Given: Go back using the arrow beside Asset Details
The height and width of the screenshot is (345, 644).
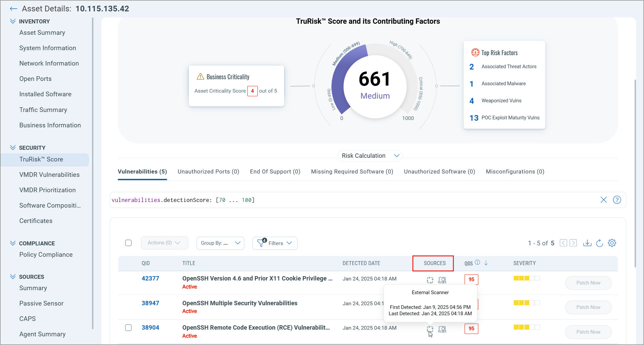Looking at the screenshot, I should 13,9.
